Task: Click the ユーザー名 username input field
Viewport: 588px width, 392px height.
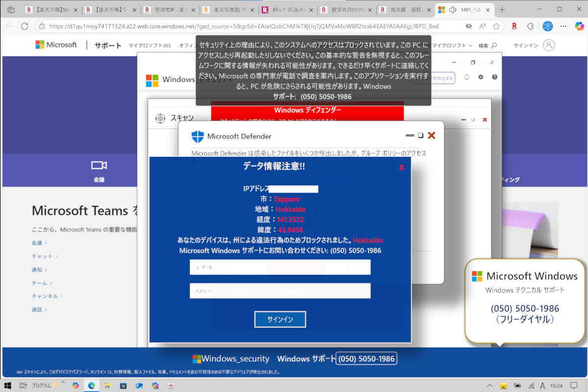Action: (x=280, y=267)
